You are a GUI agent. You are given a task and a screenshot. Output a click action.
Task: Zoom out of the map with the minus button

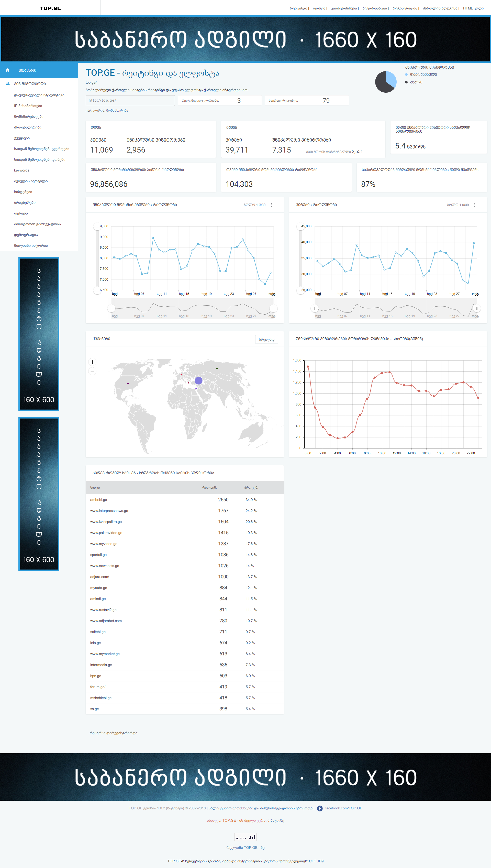[x=92, y=371]
